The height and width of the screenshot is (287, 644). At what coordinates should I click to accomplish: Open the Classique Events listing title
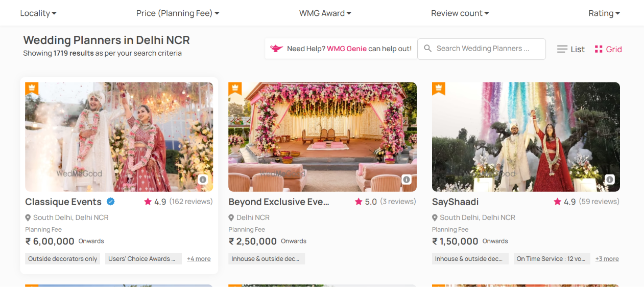click(x=63, y=202)
